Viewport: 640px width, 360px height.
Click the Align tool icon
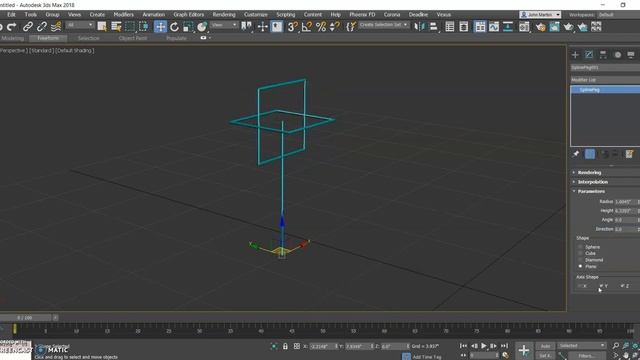tap(433, 27)
